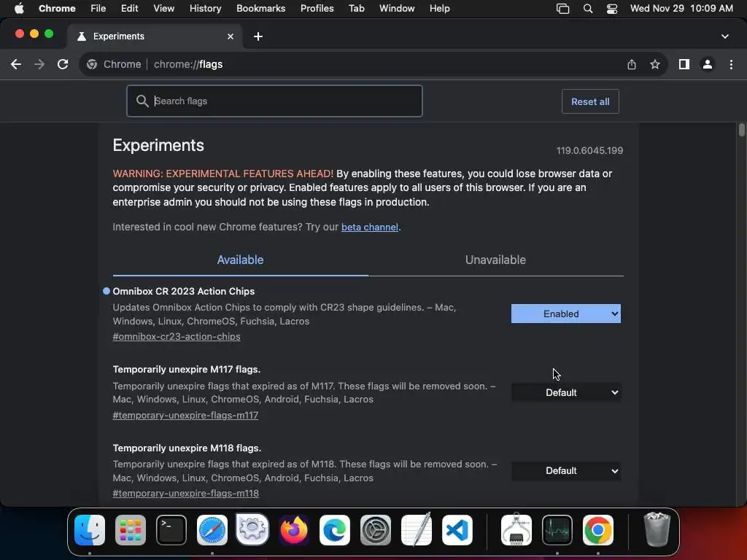Open the side panel icon
This screenshot has width=747, height=560.
[x=684, y=64]
